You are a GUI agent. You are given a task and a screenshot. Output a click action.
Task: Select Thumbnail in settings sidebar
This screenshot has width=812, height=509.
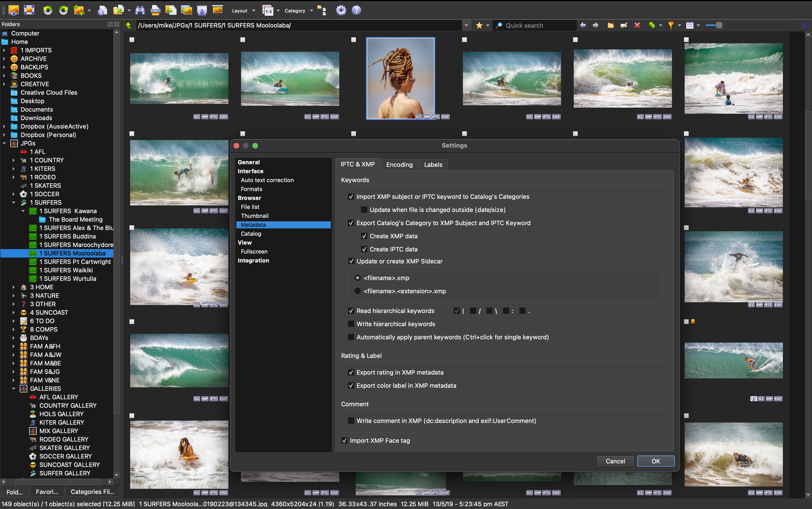pos(254,216)
